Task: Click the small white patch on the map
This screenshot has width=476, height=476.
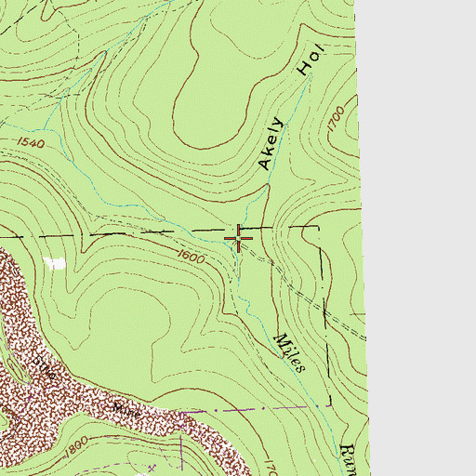Action: click(55, 264)
